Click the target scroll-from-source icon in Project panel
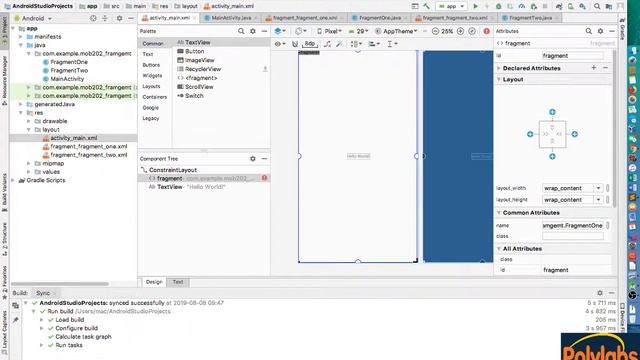The image size is (640, 360). coord(93,18)
